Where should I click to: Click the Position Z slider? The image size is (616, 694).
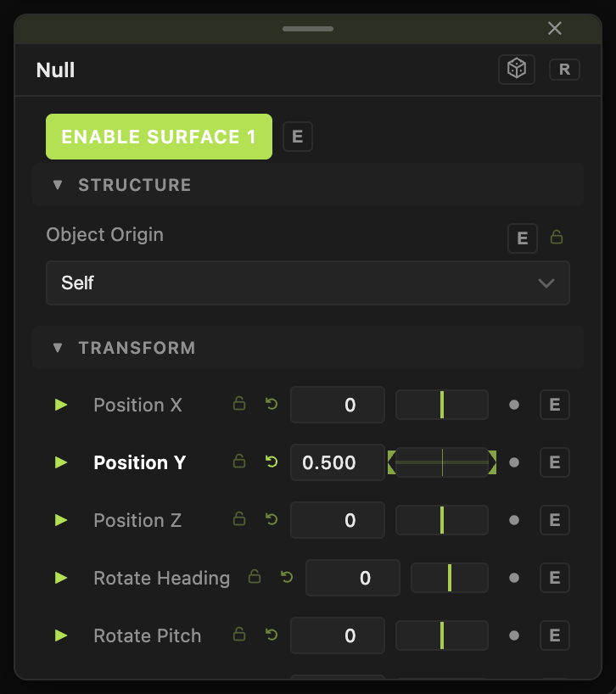click(x=442, y=520)
